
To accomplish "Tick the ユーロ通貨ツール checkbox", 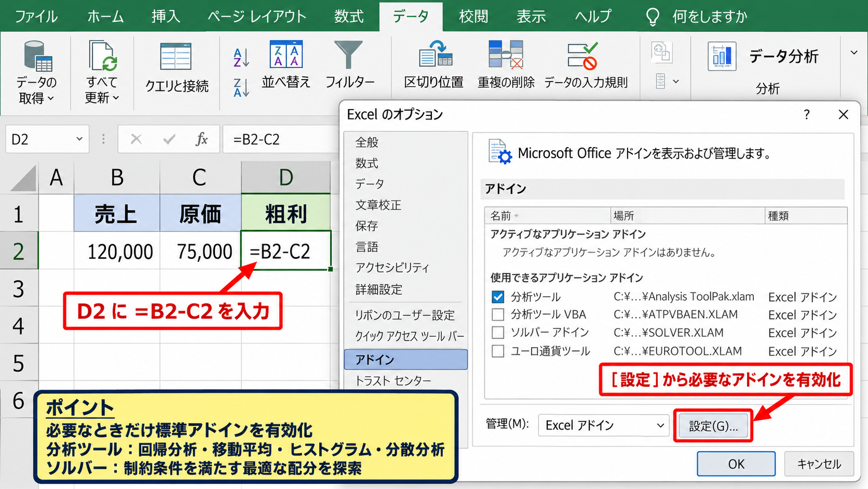I will pos(498,351).
